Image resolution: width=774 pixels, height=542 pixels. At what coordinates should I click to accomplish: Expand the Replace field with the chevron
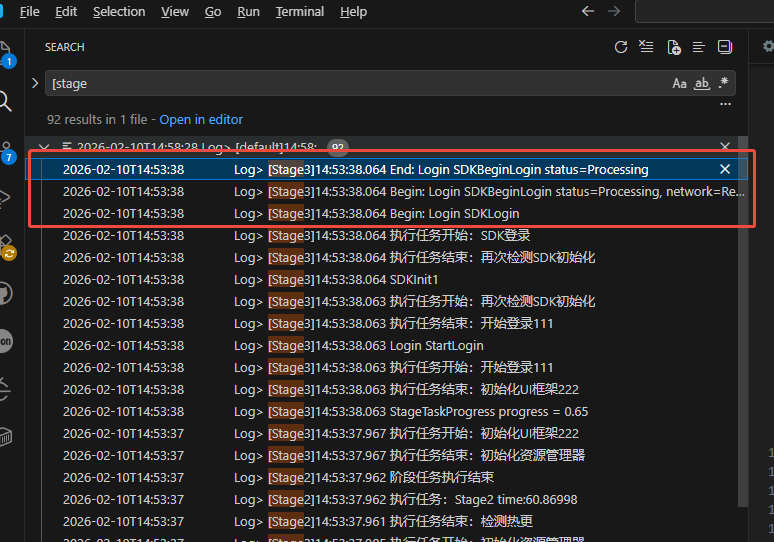click(x=35, y=84)
